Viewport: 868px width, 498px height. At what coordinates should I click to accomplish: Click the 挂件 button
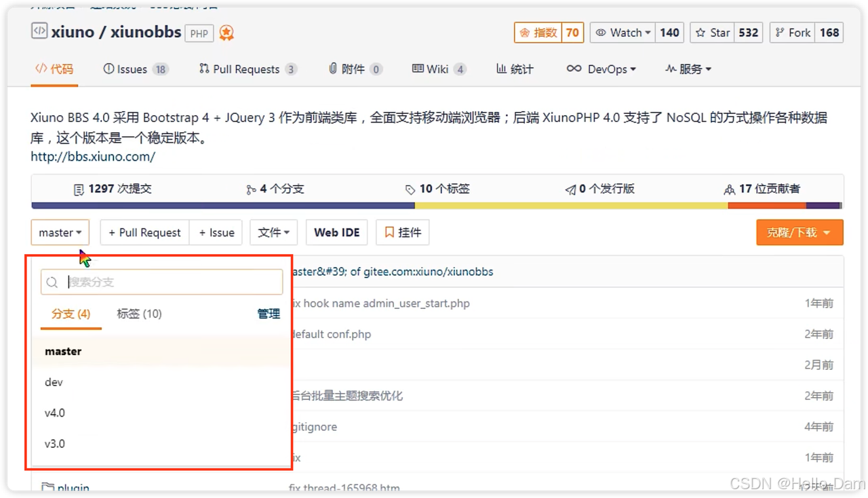point(403,232)
